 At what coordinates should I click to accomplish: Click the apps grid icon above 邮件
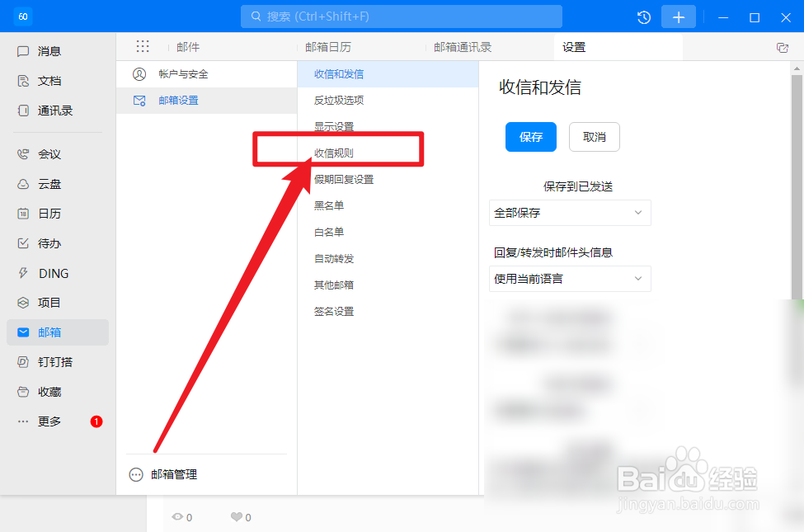pyautogui.click(x=143, y=46)
